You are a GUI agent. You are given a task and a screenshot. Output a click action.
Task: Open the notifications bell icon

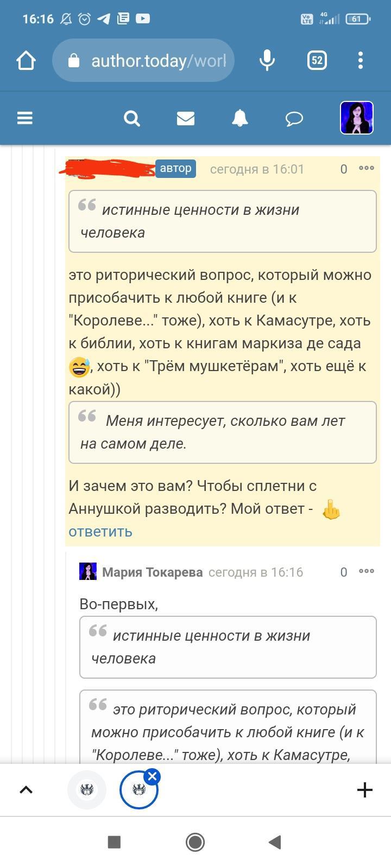tap(239, 118)
